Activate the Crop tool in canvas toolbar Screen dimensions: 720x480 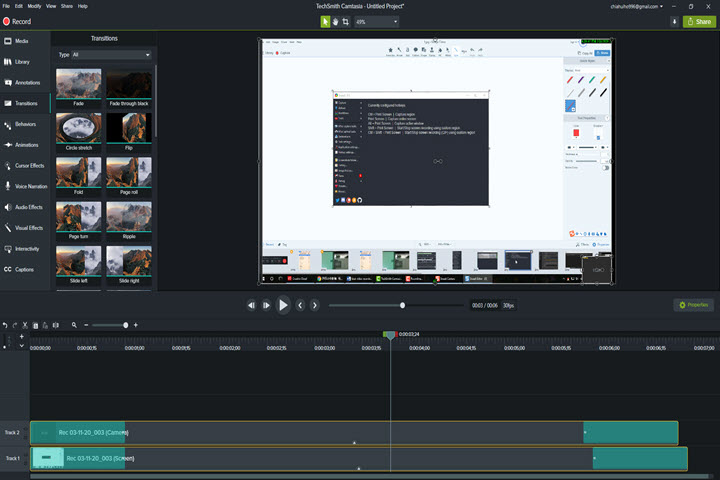[345, 21]
